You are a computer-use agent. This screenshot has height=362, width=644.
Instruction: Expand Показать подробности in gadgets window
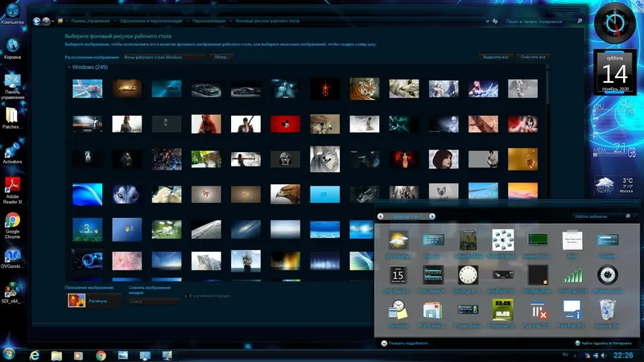click(x=405, y=343)
